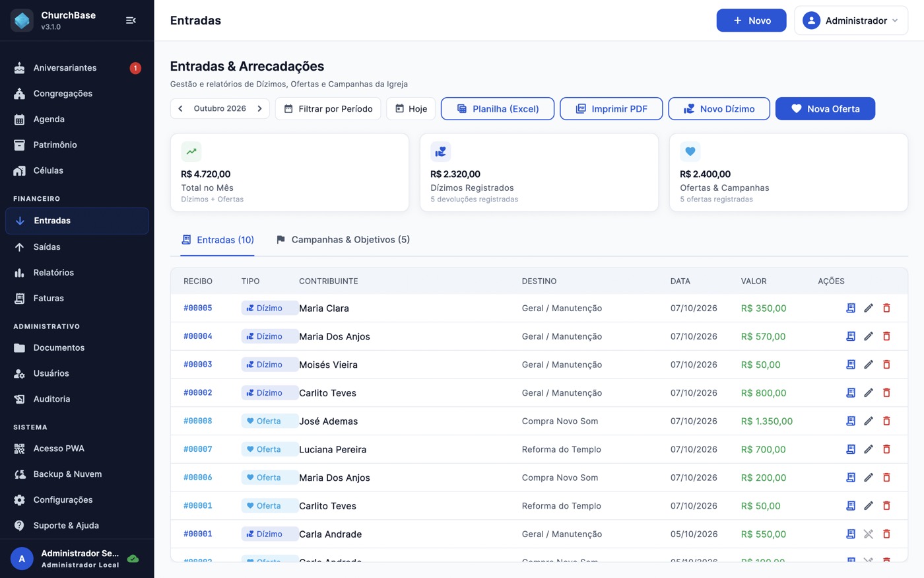Click R$ 1.350,00 value cell
The width and height of the screenshot is (924, 578).
point(767,421)
